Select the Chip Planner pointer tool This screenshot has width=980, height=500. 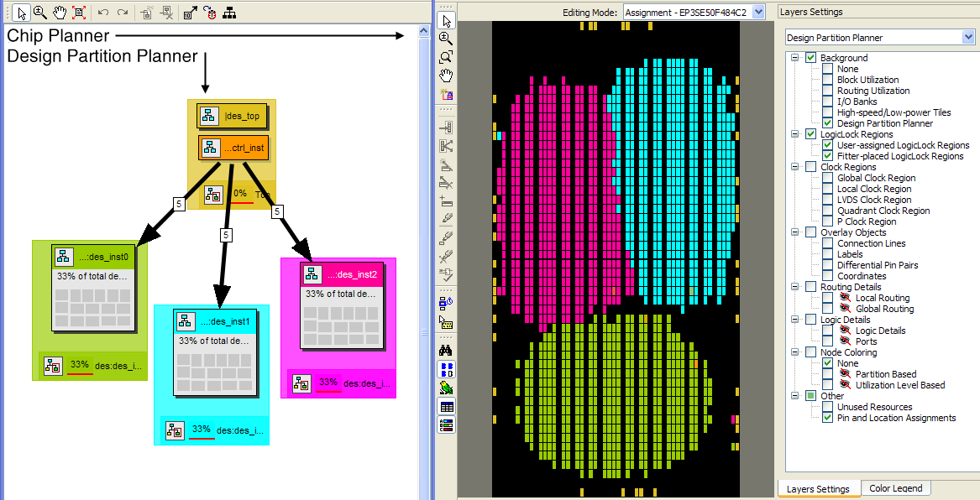446,21
